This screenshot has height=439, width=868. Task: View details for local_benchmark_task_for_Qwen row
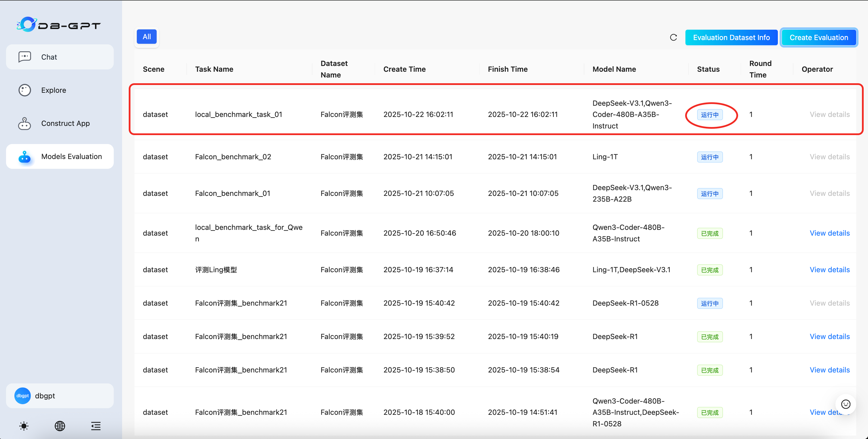coord(829,233)
